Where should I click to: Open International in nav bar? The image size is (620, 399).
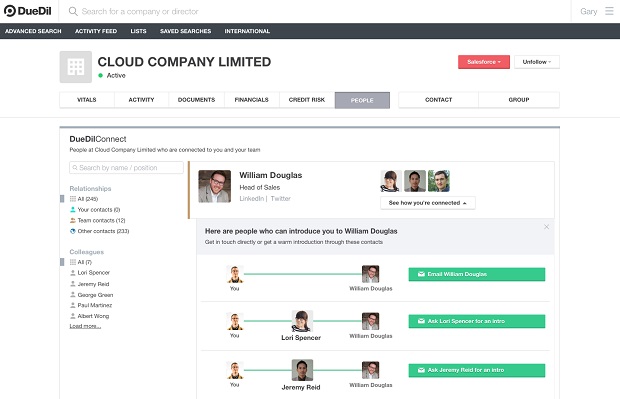point(247,31)
